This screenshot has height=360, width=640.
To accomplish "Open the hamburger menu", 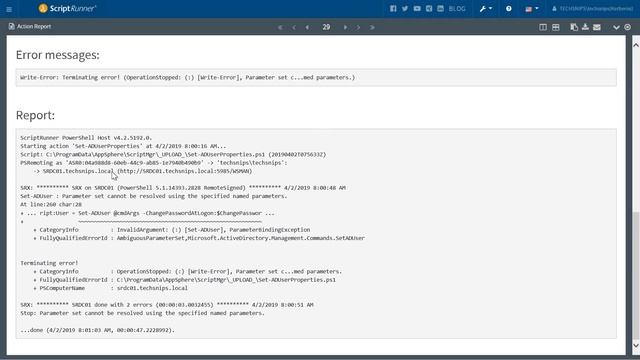I will (x=9, y=9).
